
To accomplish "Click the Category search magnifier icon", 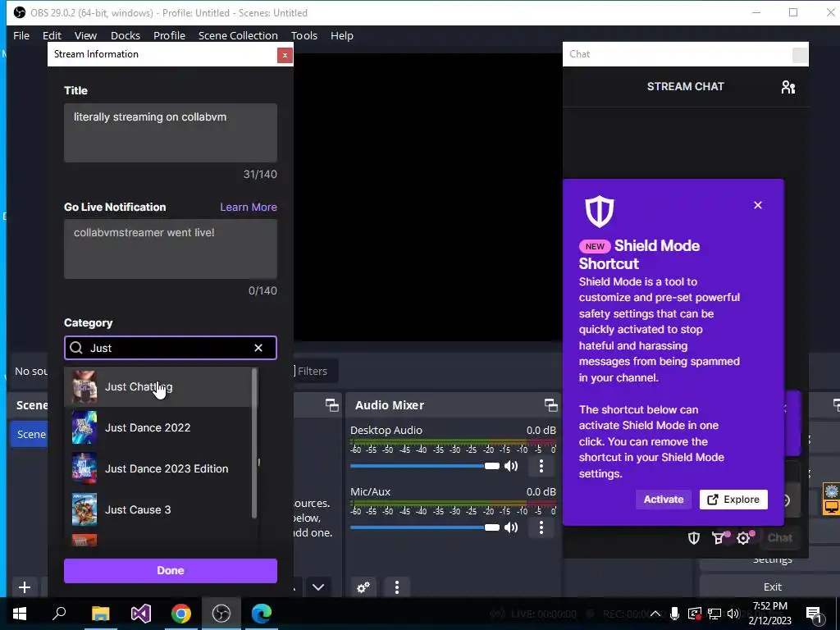I will pos(76,348).
